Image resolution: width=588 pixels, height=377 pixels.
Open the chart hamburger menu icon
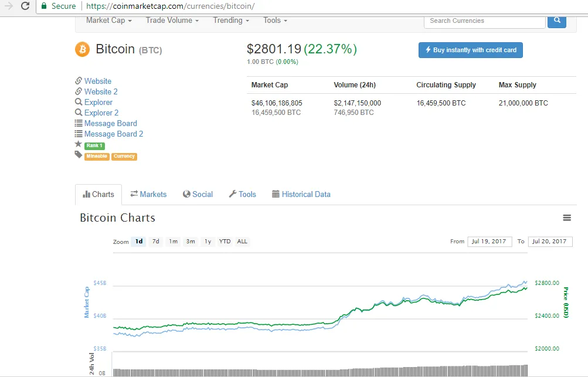[x=567, y=218]
